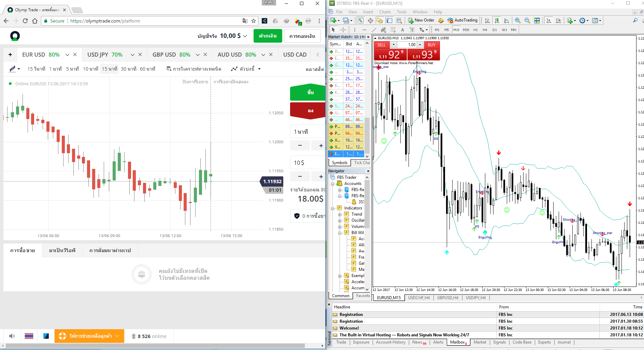Open the Tools menu in MT4
The width and height of the screenshot is (644, 350).
(x=402, y=12)
